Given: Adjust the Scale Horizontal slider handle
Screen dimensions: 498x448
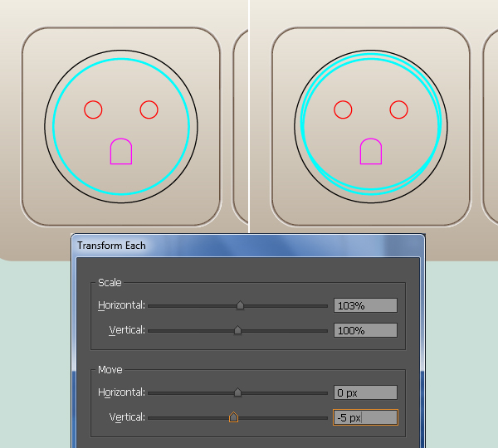Looking at the screenshot, I should pos(240,305).
